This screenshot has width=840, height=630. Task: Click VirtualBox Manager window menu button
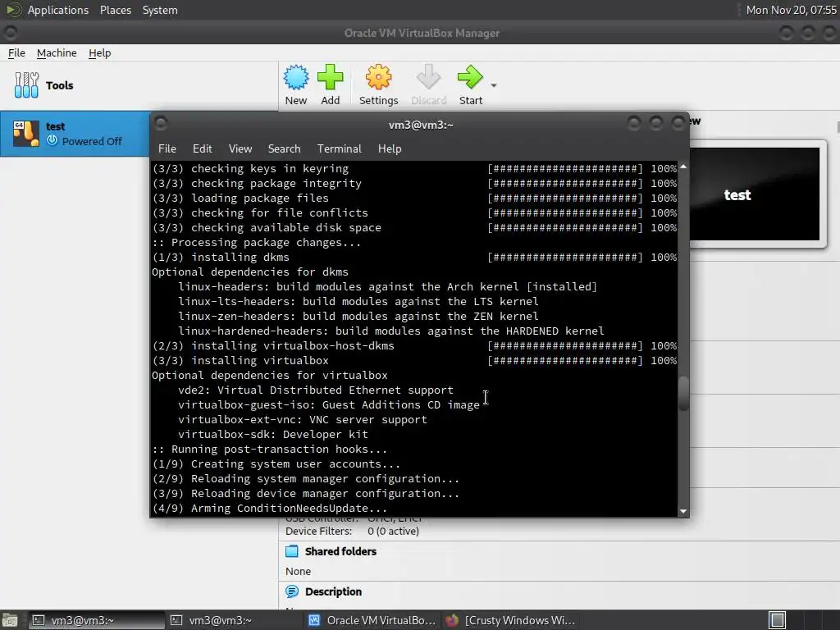pyautogui.click(x=10, y=33)
